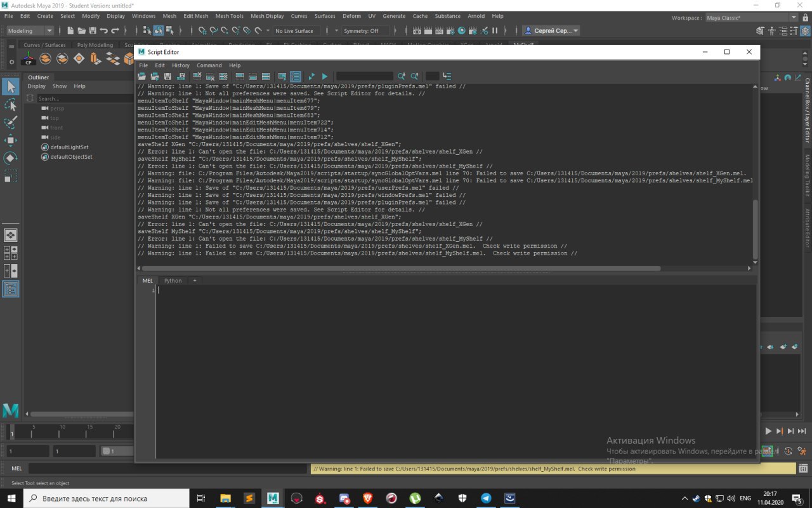Click Save Script to Shelf icon

181,76
